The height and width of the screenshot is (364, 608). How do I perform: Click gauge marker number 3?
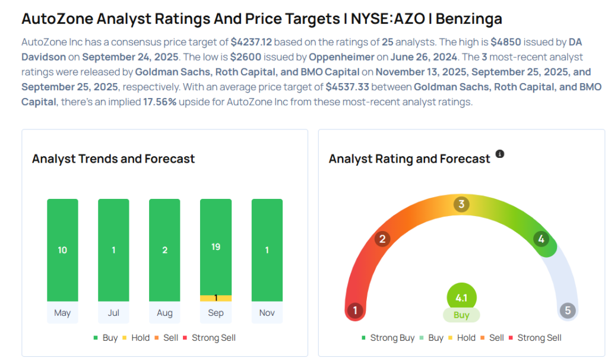[461, 205]
